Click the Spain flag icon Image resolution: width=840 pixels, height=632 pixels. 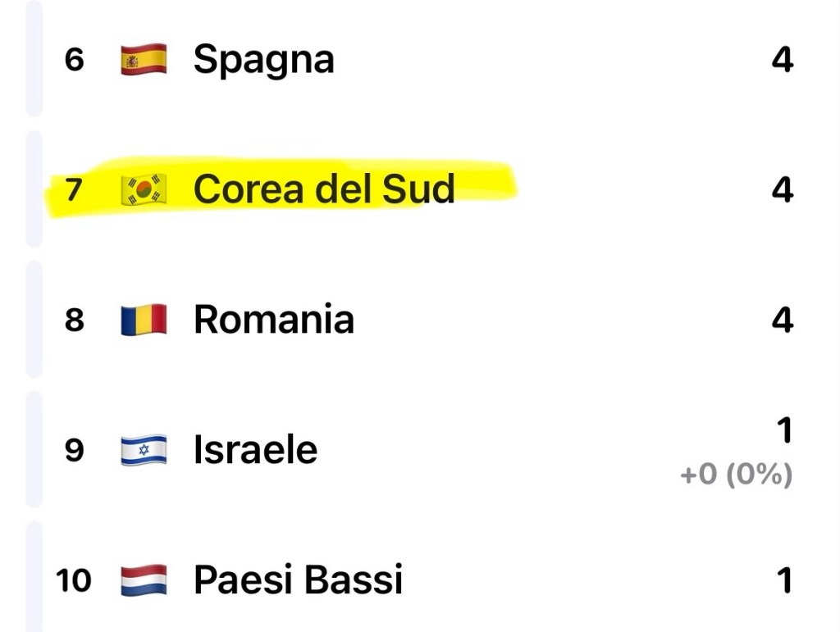point(144,60)
